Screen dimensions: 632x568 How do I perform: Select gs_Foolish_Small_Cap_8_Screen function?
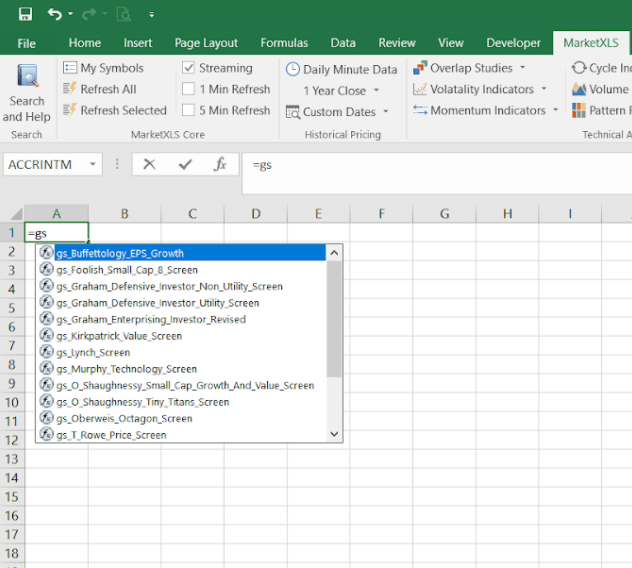[x=181, y=269]
